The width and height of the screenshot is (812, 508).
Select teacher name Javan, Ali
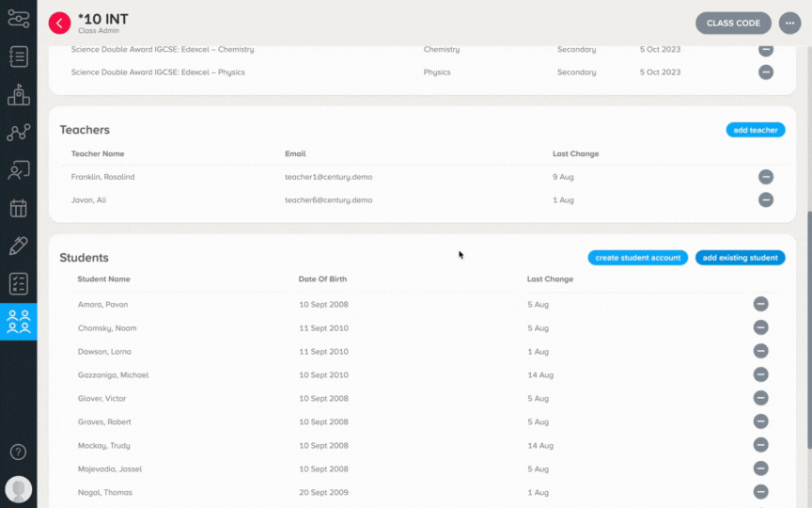pyautogui.click(x=88, y=199)
